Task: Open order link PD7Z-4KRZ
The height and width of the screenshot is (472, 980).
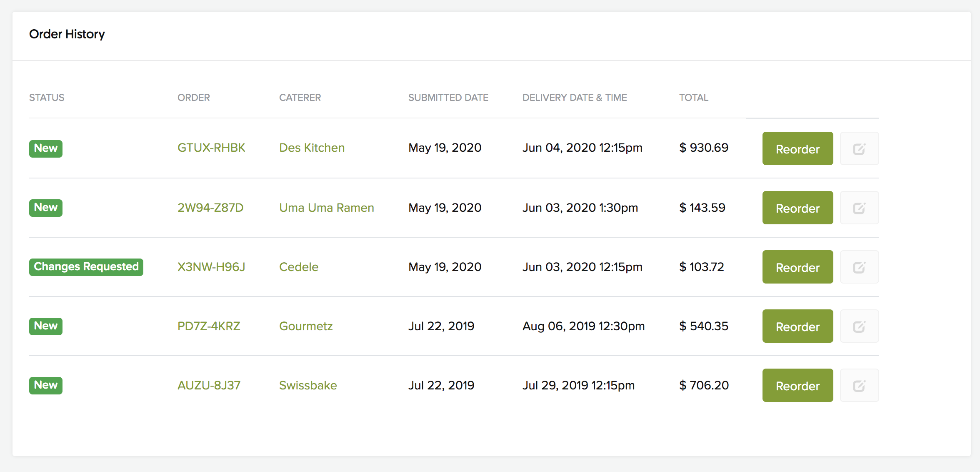Action: 209,326
